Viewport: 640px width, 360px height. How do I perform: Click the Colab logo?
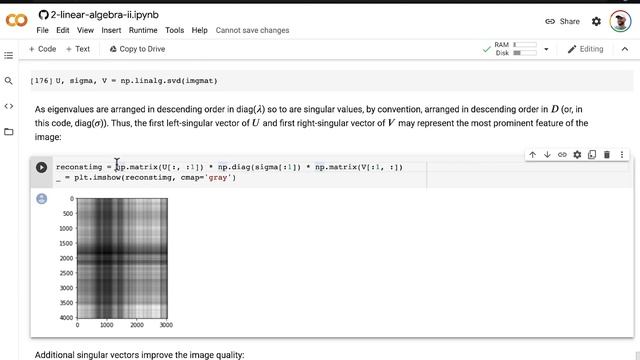pos(17,20)
